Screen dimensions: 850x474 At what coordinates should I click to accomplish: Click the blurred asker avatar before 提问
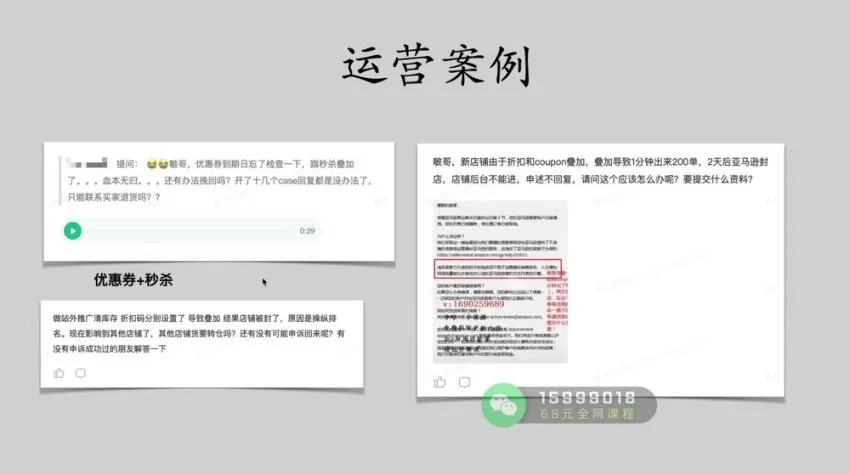click(x=87, y=163)
